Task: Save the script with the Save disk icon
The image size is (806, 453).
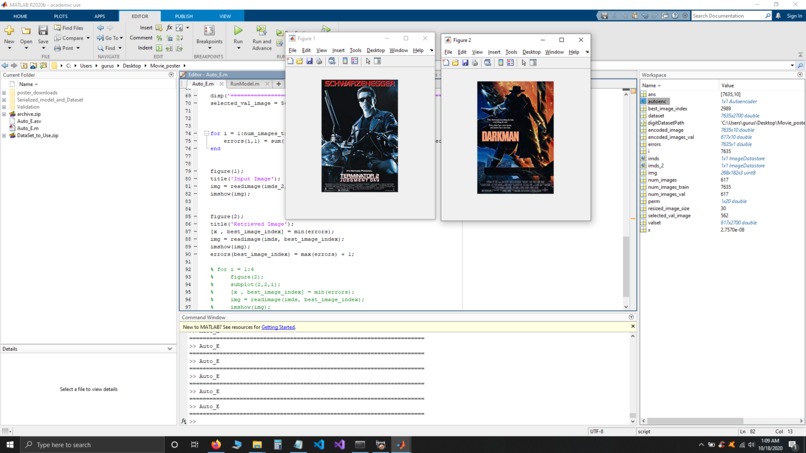Action: pyautogui.click(x=43, y=31)
